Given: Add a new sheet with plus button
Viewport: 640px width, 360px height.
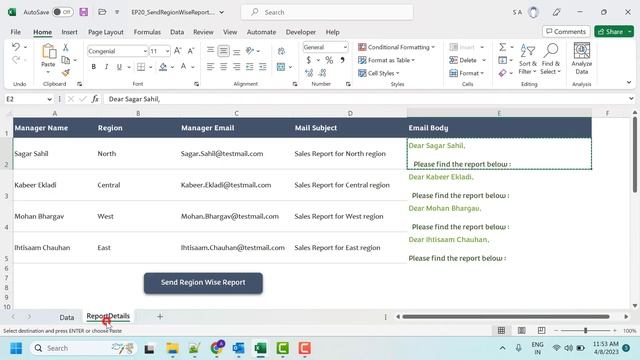Looking at the screenshot, I should (160, 316).
